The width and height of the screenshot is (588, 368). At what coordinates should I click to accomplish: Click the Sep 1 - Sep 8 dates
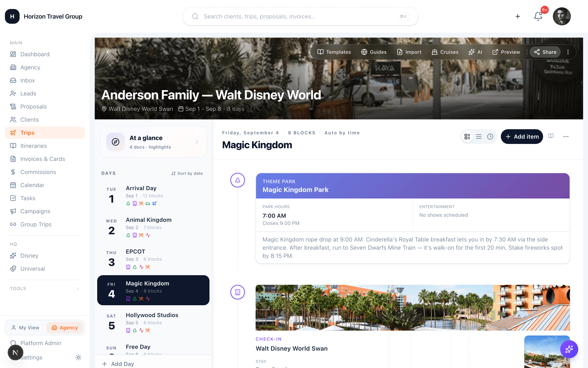200,109
